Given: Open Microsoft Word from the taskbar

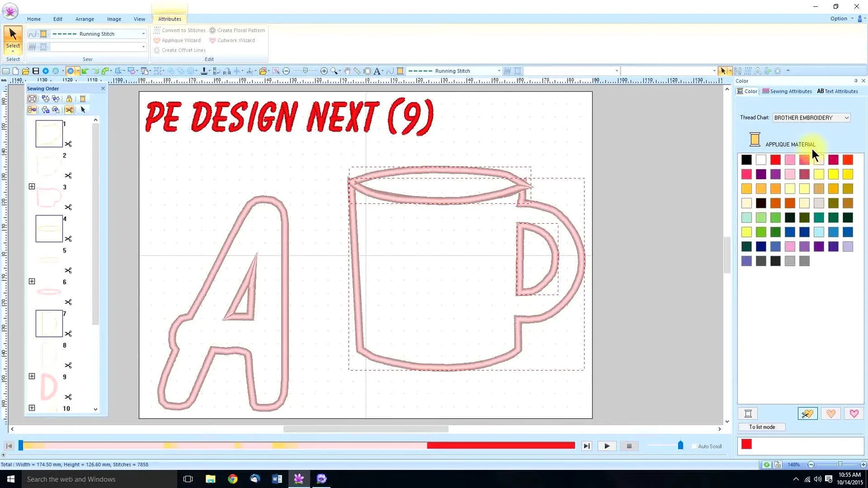Looking at the screenshot, I should (x=277, y=479).
